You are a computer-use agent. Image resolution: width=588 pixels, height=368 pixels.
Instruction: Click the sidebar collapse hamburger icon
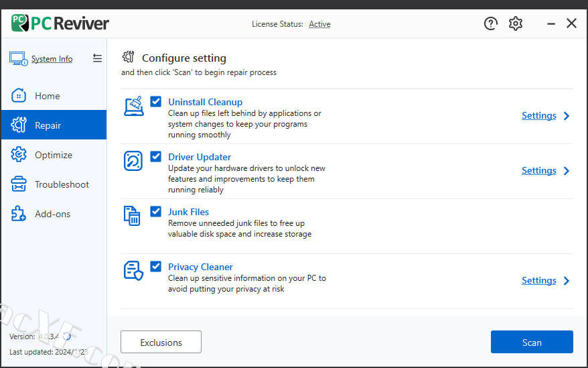(97, 58)
